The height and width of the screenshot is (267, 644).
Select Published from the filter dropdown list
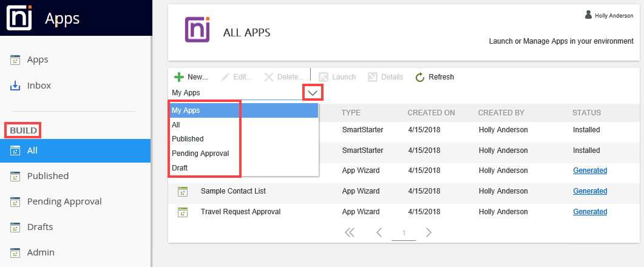coord(188,139)
